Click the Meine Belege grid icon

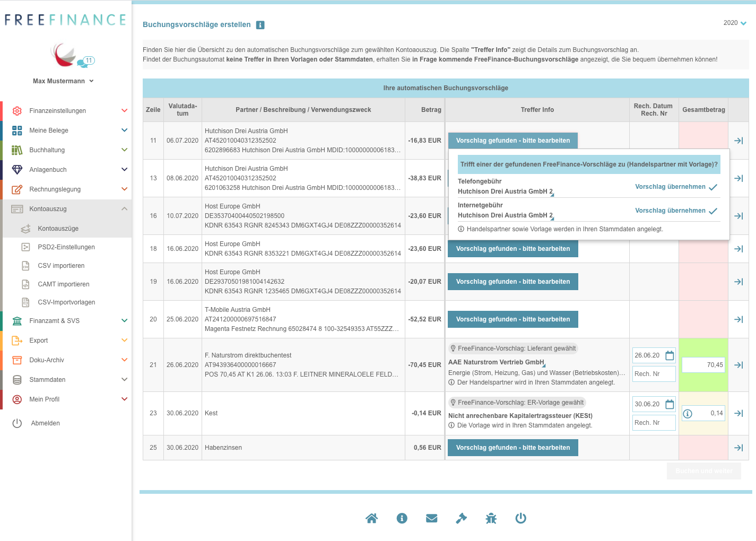pyautogui.click(x=17, y=130)
